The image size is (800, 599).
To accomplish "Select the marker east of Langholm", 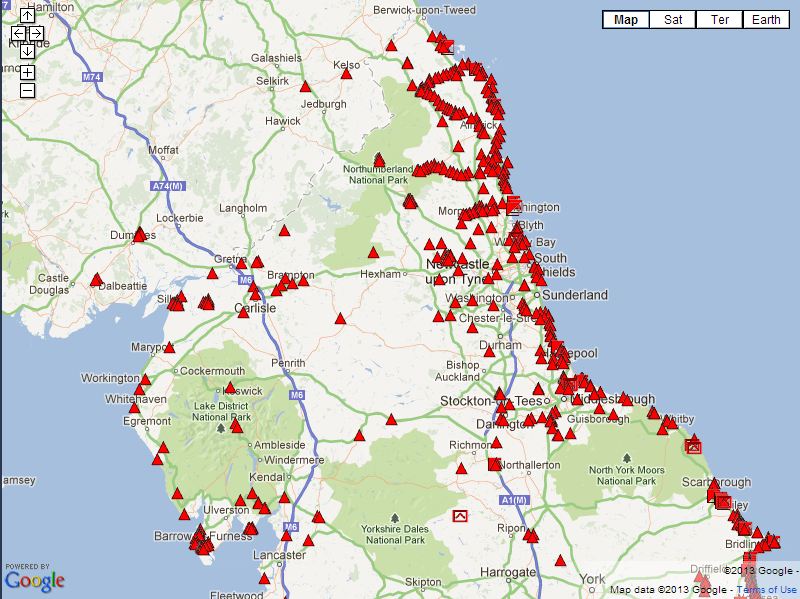I will (284, 231).
